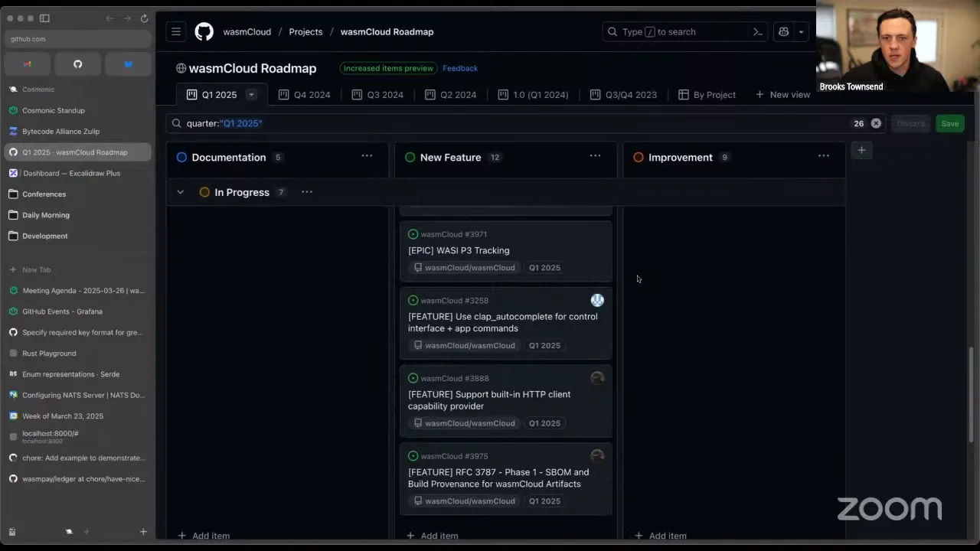Add a new column with the plus icon
980x551 pixels.
pos(861,150)
